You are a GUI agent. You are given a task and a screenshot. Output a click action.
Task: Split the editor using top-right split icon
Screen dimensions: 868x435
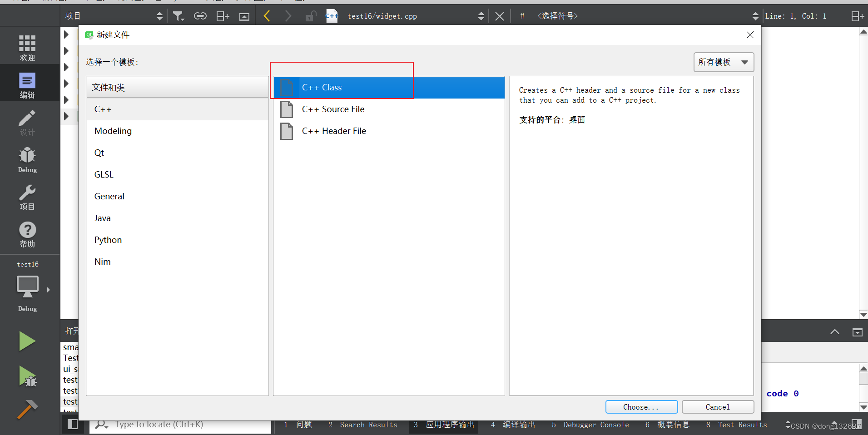pos(857,16)
